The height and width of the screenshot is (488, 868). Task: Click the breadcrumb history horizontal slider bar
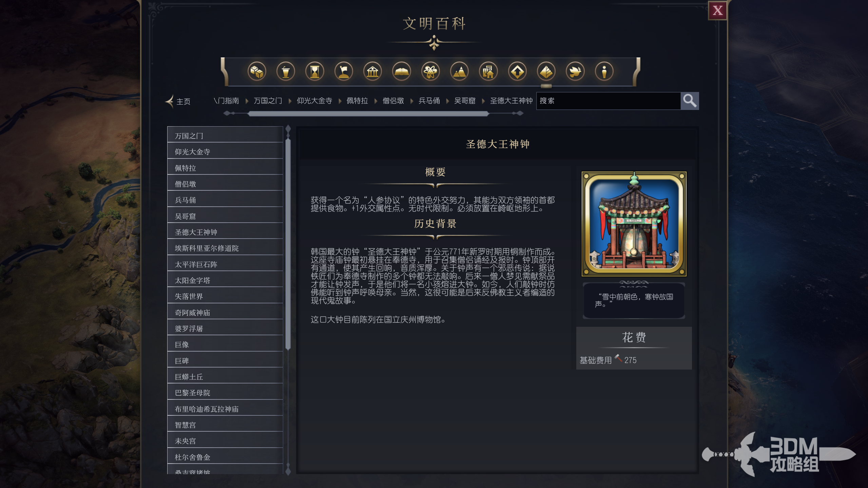point(368,114)
